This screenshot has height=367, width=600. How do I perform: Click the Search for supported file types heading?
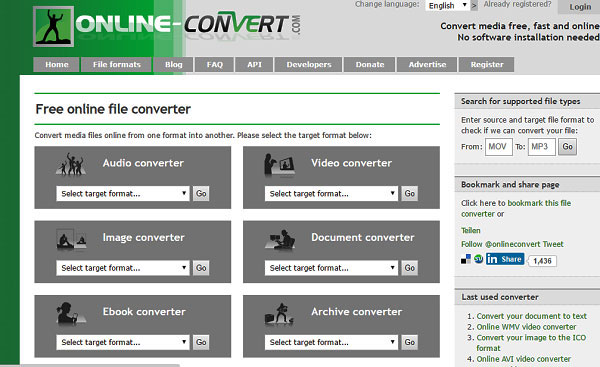(x=520, y=101)
